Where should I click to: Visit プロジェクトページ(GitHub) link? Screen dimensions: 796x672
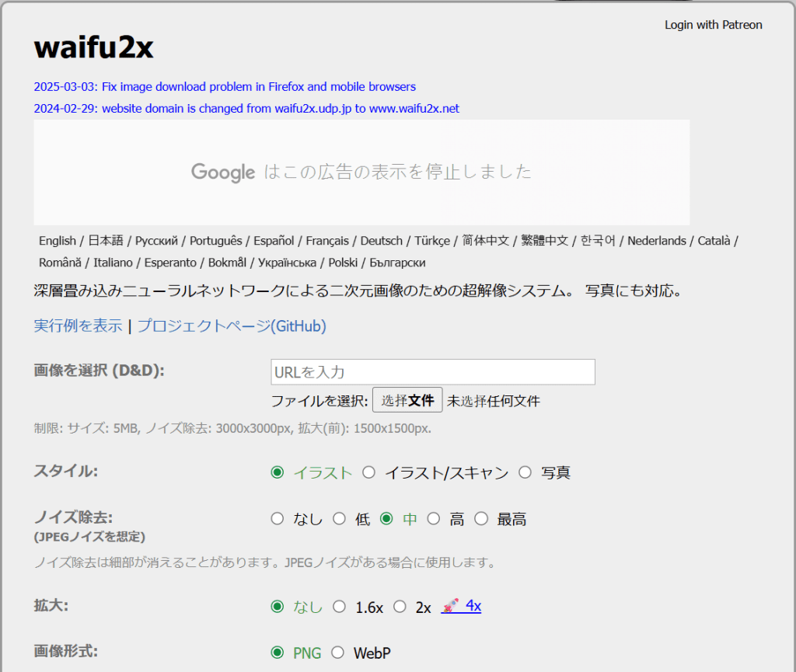pos(232,326)
